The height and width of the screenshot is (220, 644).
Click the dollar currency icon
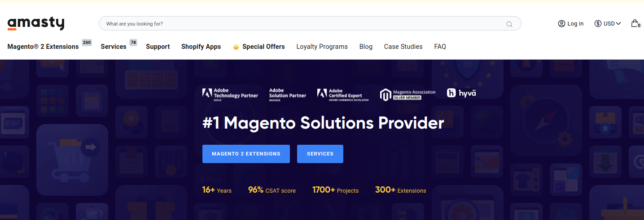pos(598,24)
